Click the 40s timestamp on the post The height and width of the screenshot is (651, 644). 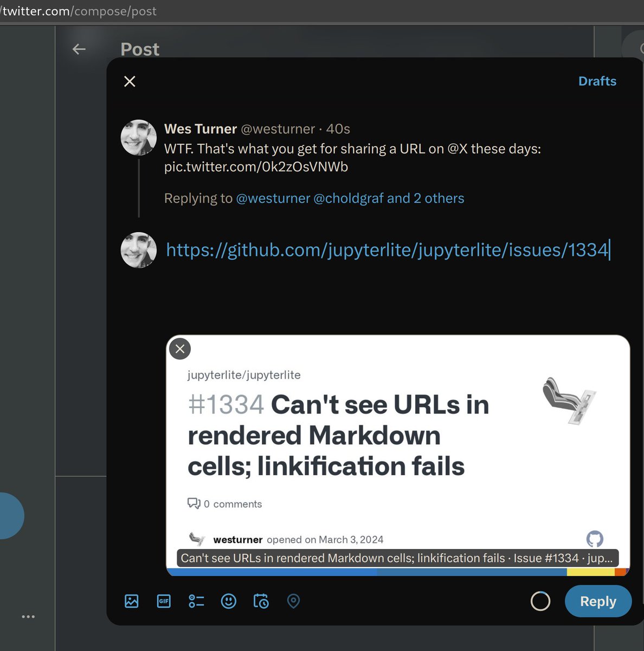(x=338, y=129)
